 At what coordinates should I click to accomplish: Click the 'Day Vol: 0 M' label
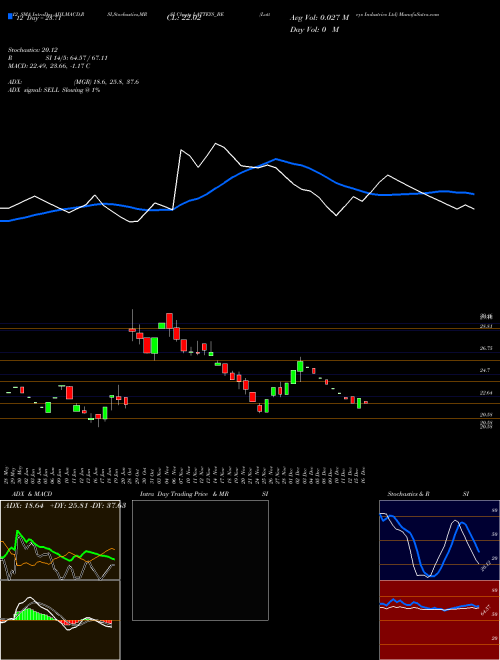pos(314,30)
